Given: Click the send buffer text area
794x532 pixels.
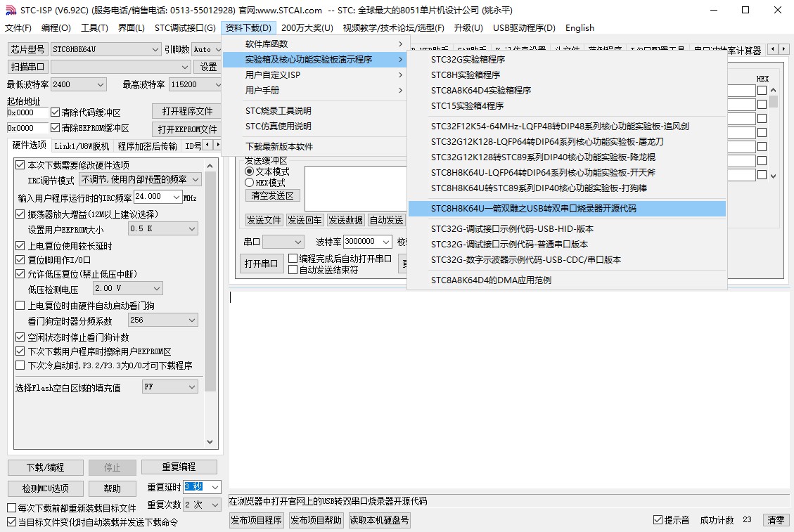Looking at the screenshot, I should pos(355,188).
